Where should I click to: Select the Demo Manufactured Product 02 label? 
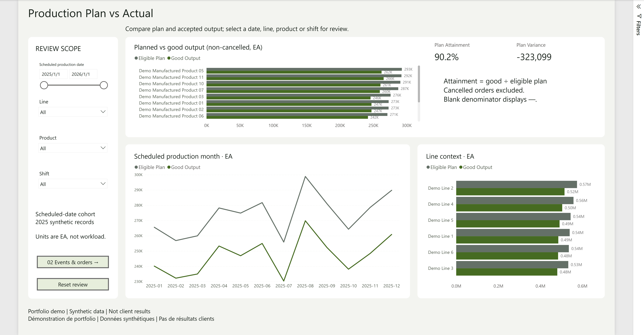point(171,109)
